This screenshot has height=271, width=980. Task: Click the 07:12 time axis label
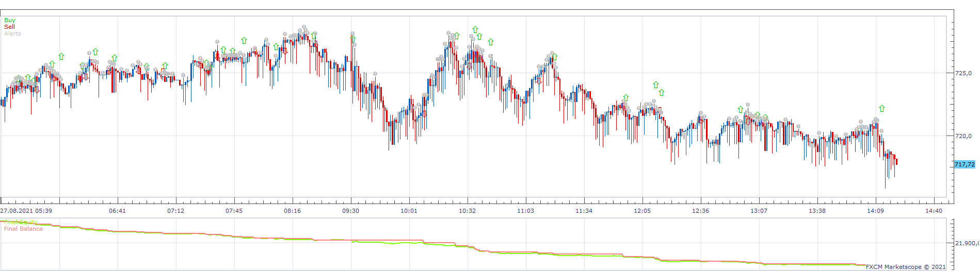[x=175, y=211]
